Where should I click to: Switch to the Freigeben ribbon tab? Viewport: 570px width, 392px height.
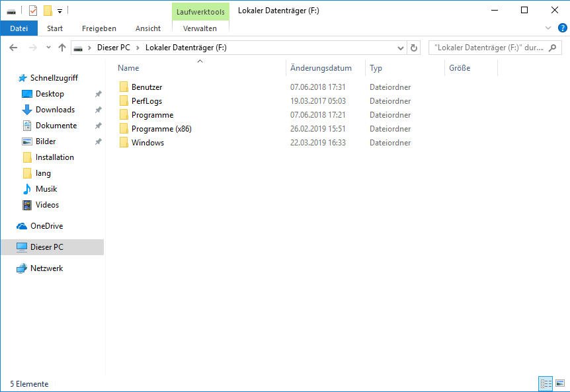pos(99,28)
